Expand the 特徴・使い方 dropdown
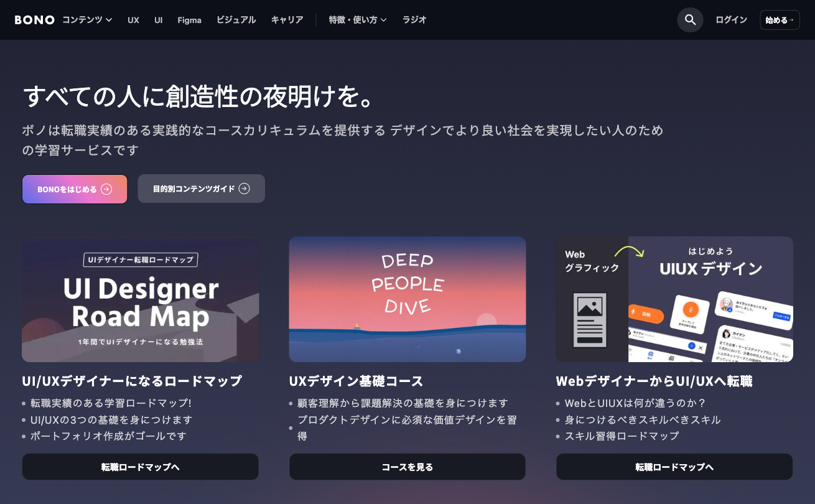The width and height of the screenshot is (815, 504). (x=358, y=20)
